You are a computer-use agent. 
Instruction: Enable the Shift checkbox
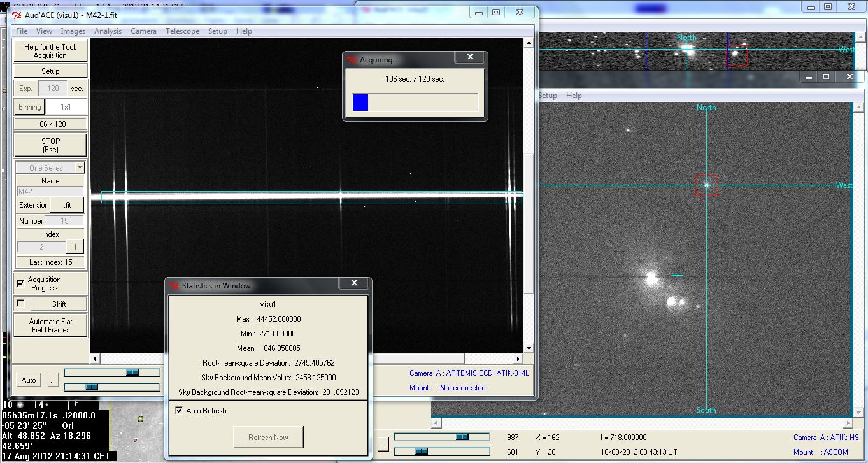[x=21, y=304]
